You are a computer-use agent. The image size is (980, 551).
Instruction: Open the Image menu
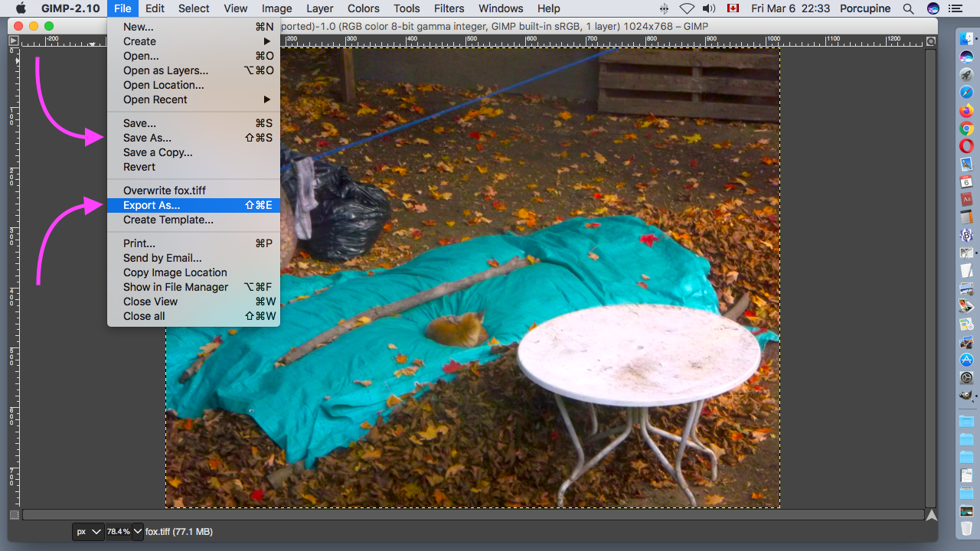pyautogui.click(x=276, y=8)
